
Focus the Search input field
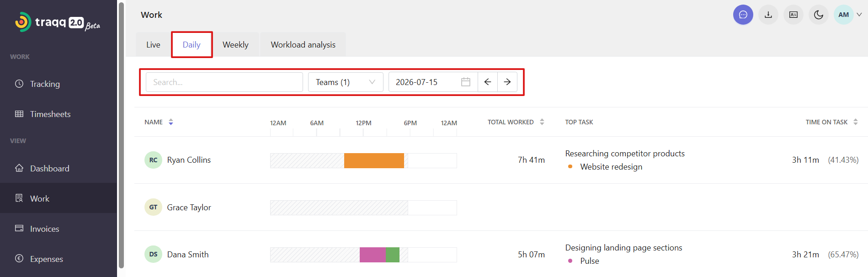click(x=224, y=82)
